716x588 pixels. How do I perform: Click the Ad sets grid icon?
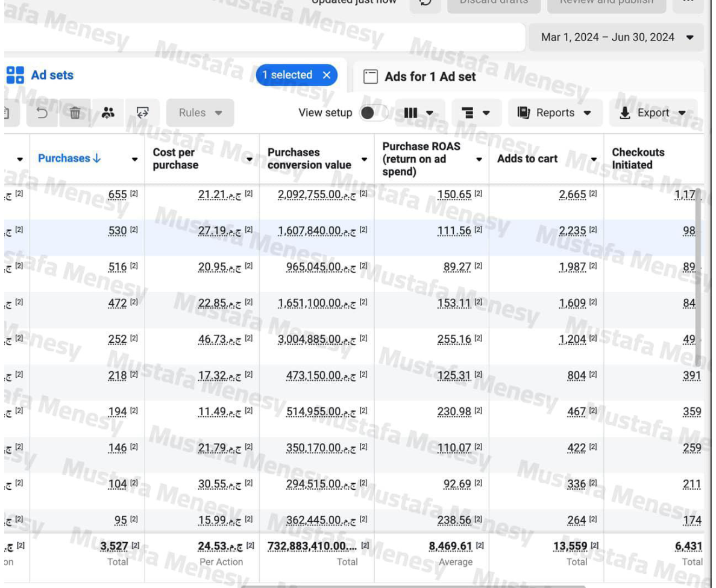coord(15,75)
